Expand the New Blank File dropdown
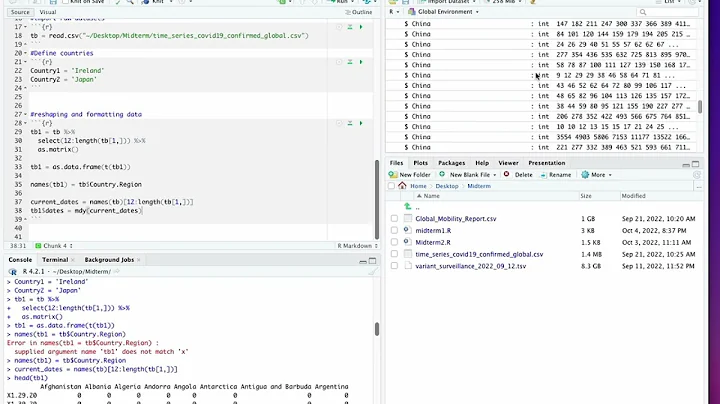Viewport: 720px width, 404px height. pyautogui.click(x=495, y=175)
